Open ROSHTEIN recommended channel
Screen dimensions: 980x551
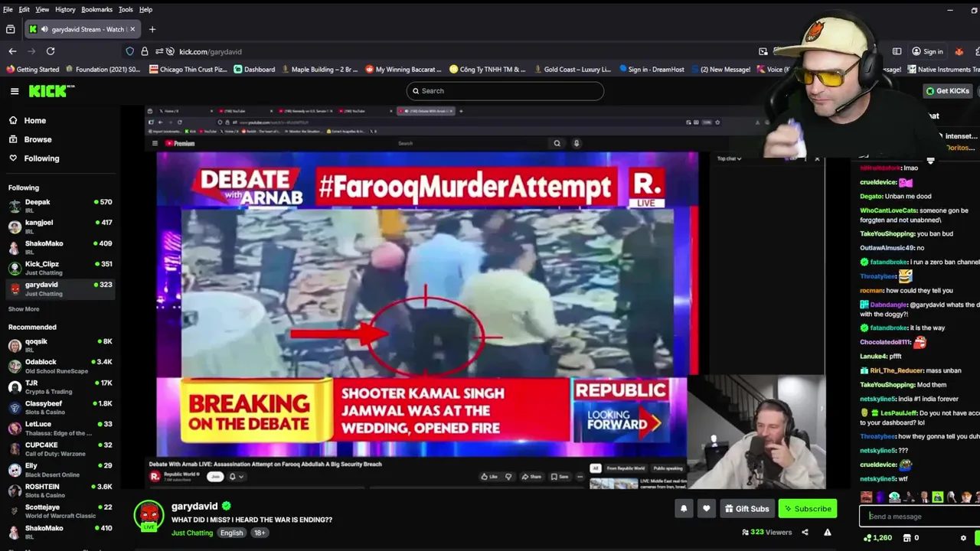point(60,490)
